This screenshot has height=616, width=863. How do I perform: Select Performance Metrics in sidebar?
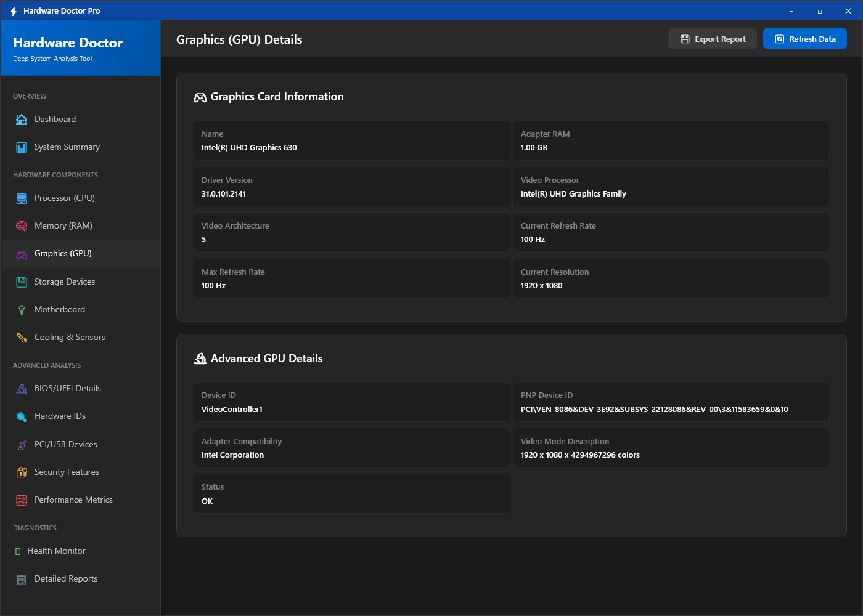coord(81,500)
